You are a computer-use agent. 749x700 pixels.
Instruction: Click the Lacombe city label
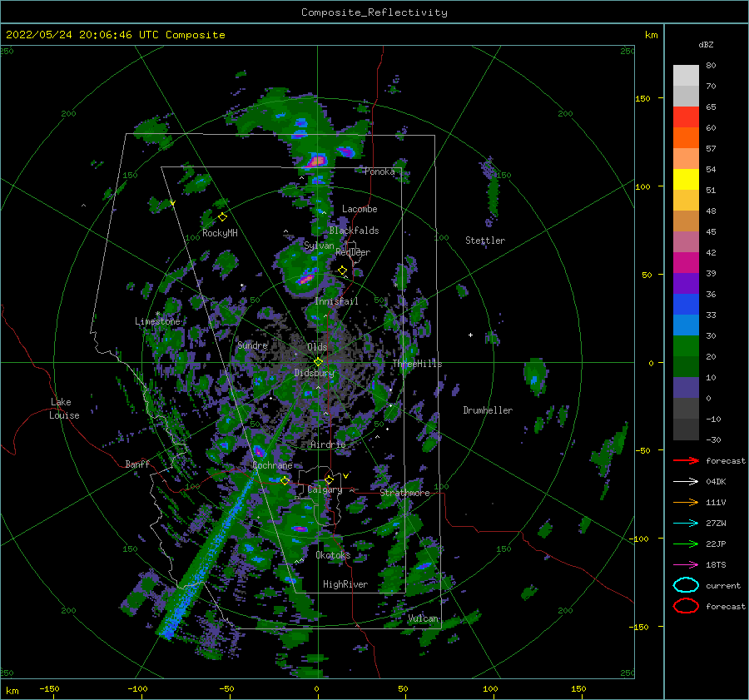pyautogui.click(x=360, y=209)
